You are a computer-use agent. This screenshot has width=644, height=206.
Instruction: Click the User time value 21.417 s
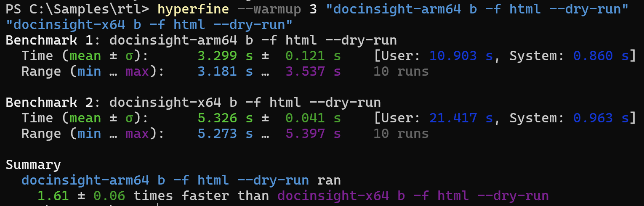point(461,118)
